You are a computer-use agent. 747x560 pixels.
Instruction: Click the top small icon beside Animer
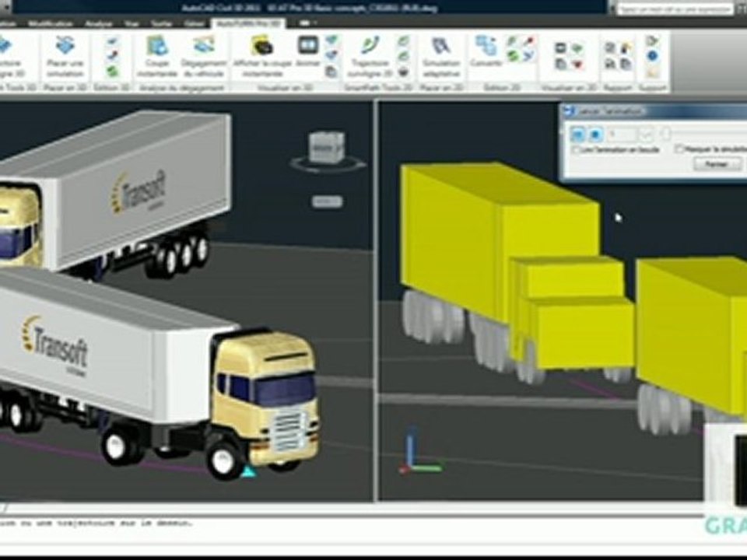click(x=331, y=41)
